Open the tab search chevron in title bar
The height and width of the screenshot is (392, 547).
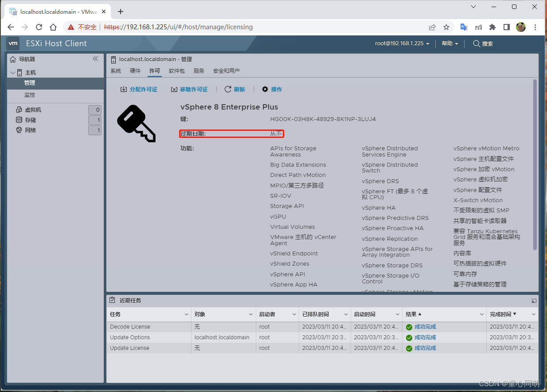[473, 7]
